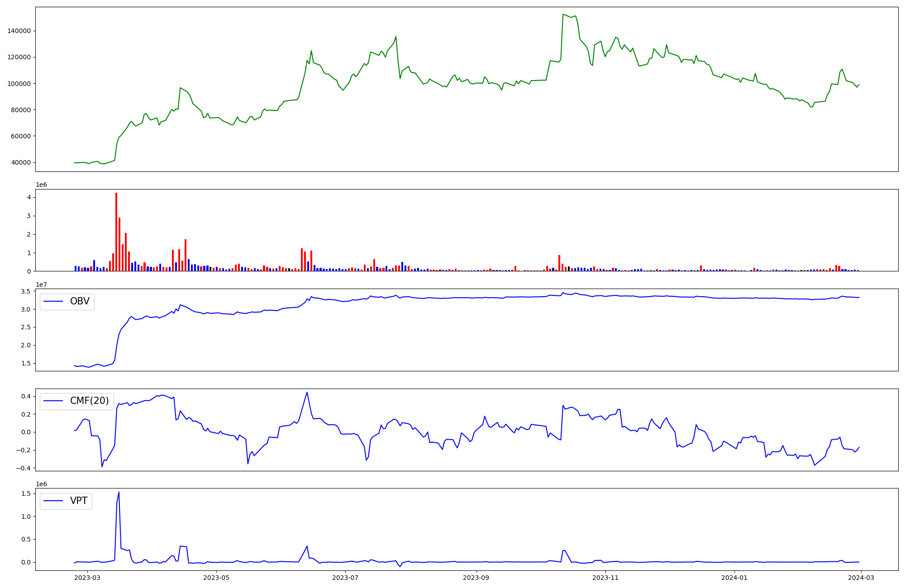Click the 1.5 tick label on VPT axis
The width and height of the screenshot is (905, 588).
[25, 493]
